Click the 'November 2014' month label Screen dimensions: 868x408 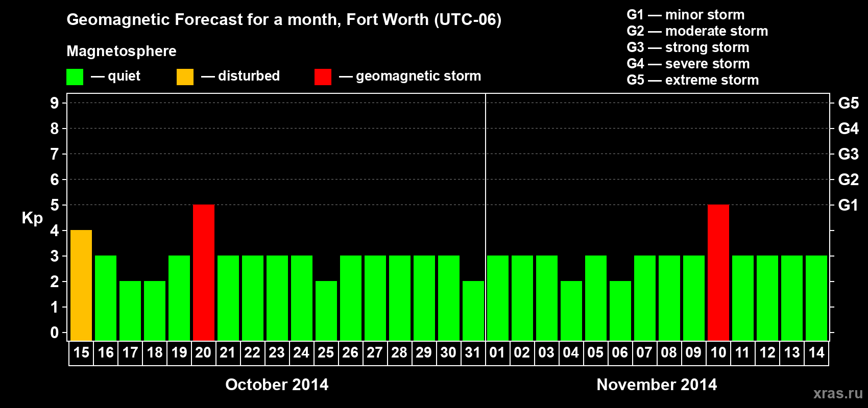click(657, 385)
